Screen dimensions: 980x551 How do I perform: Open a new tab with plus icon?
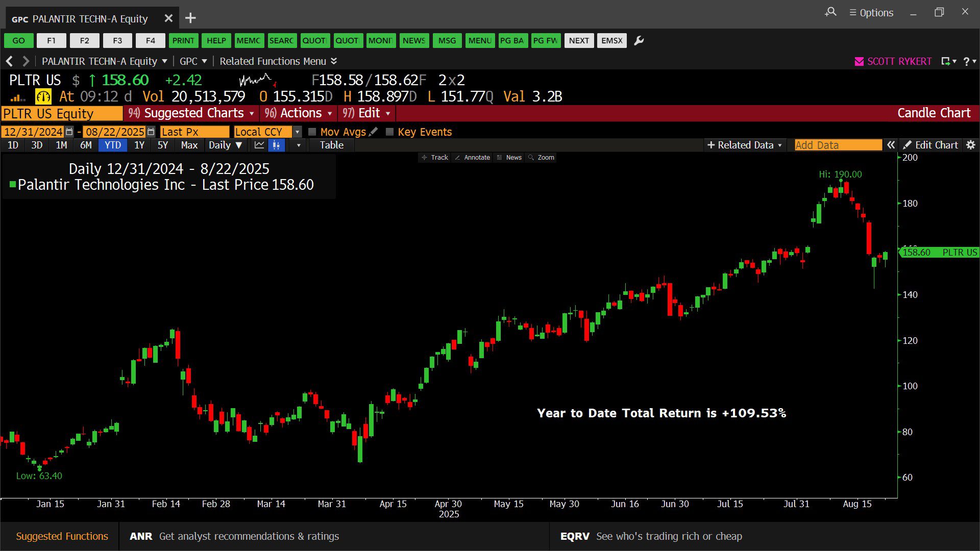pyautogui.click(x=190, y=18)
